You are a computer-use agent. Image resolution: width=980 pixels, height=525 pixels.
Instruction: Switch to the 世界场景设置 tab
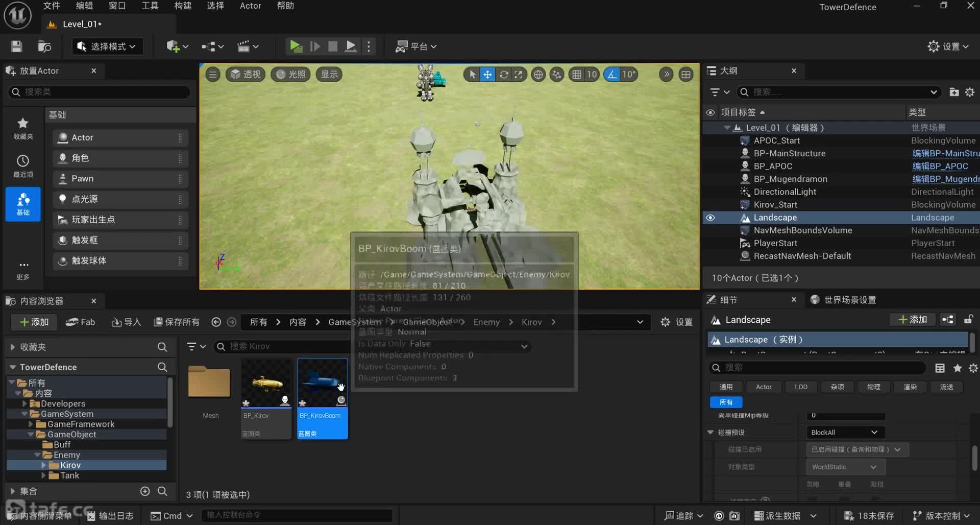[x=849, y=300]
